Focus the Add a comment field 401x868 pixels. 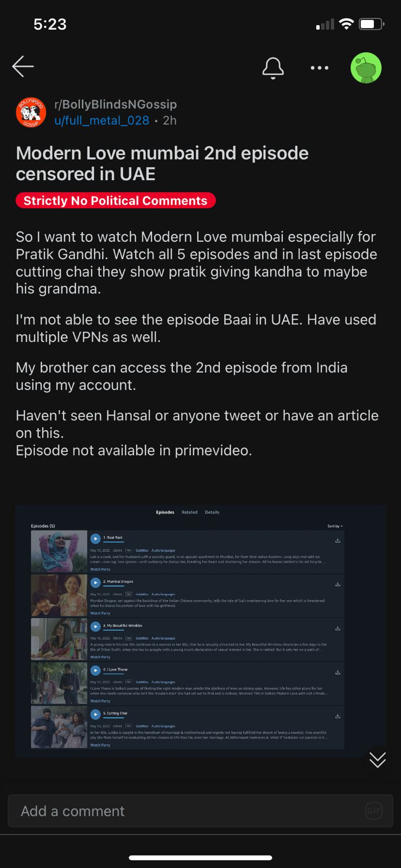pyautogui.click(x=200, y=811)
